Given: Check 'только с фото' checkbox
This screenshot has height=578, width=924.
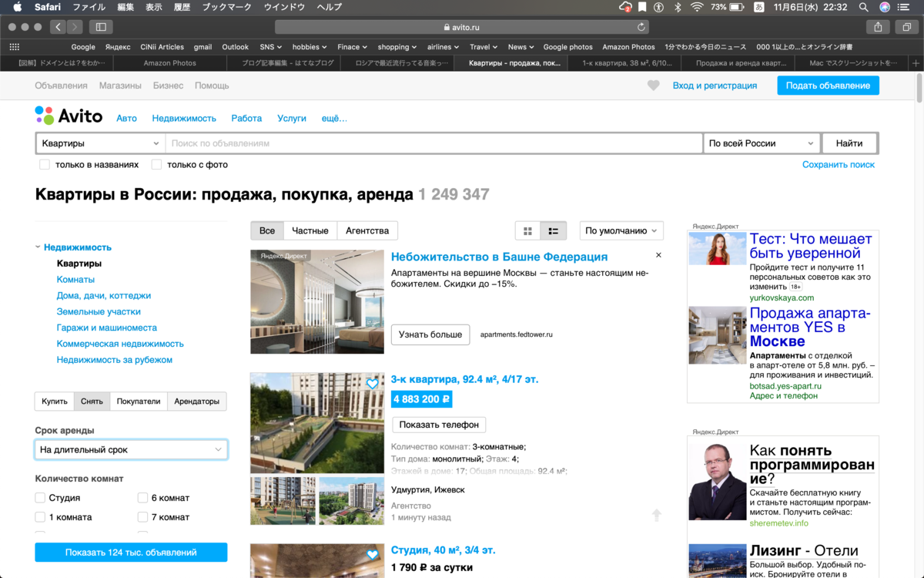Looking at the screenshot, I should click(156, 164).
